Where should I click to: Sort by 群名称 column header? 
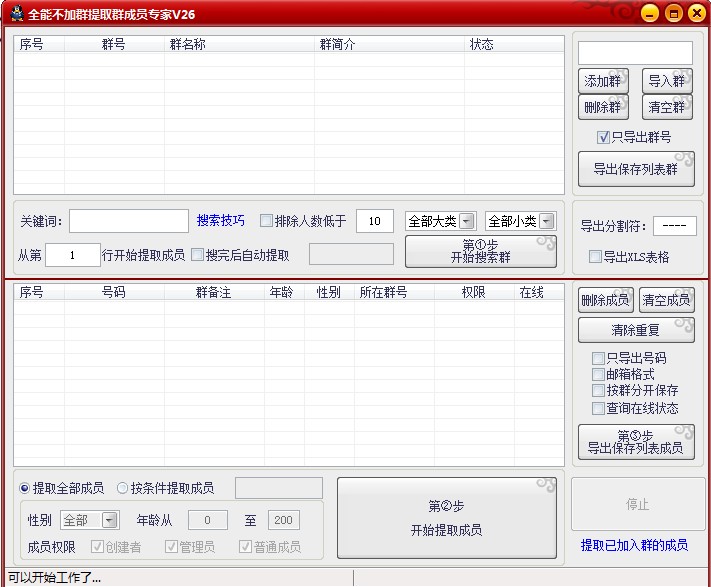[x=187, y=45]
